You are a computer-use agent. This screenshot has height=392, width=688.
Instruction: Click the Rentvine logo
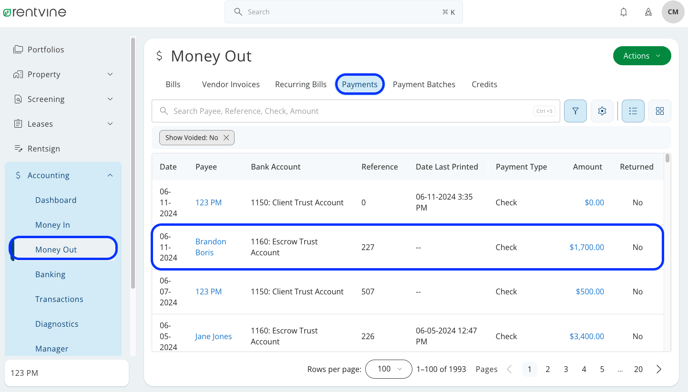(34, 12)
